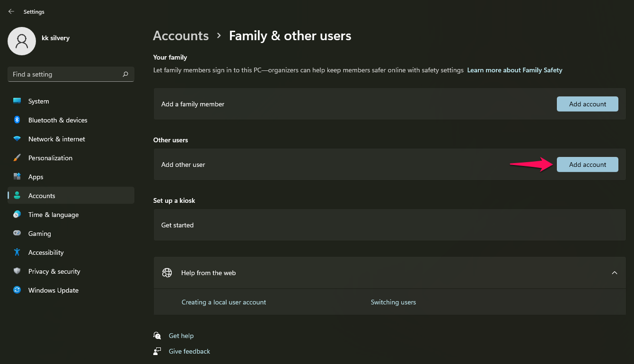Open Network & internet settings

click(56, 139)
